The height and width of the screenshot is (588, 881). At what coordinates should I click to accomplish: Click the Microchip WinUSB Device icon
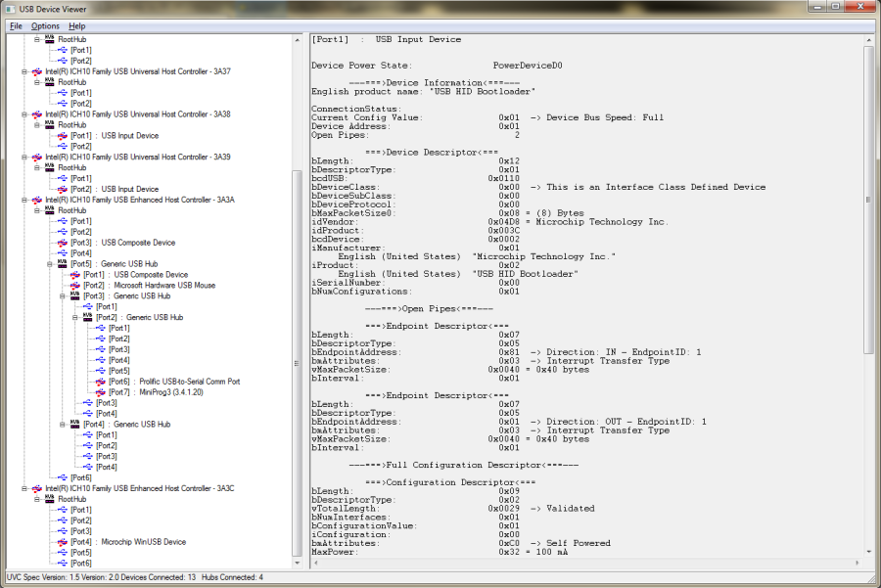[63, 542]
